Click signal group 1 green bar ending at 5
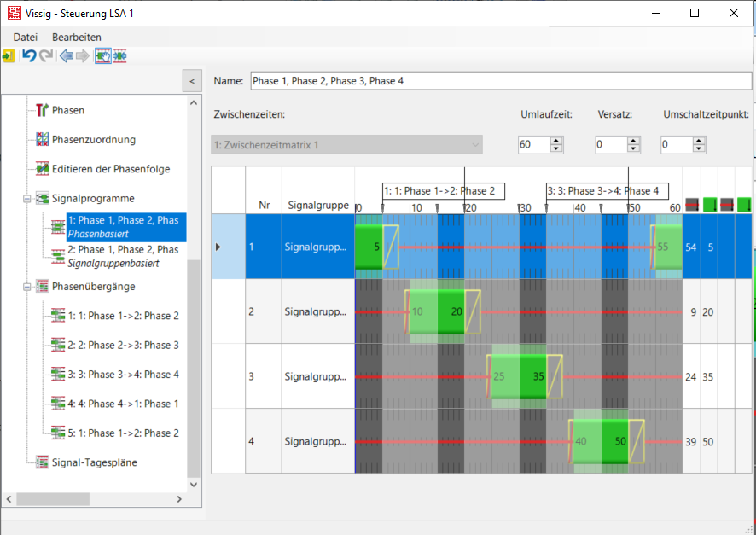Screen dimensions: 756x535 point(369,247)
